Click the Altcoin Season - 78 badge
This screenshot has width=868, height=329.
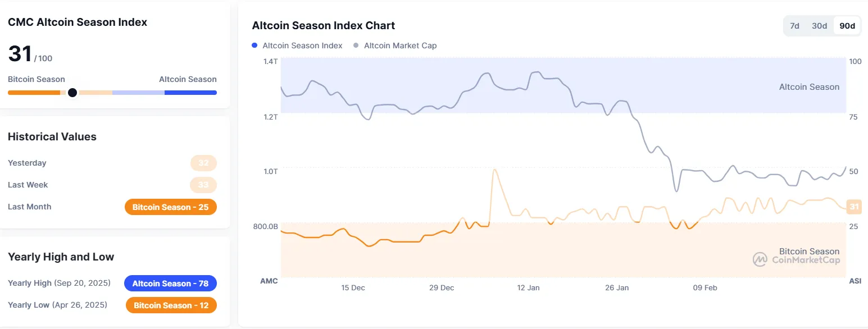[170, 284]
